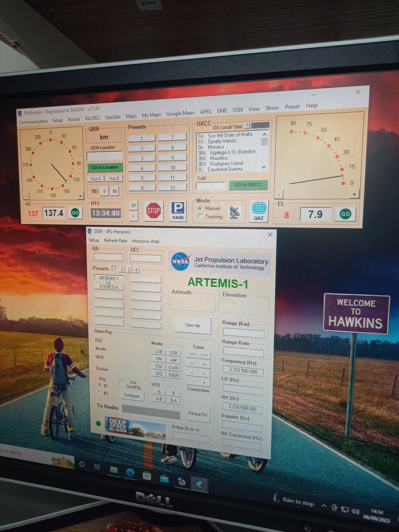Select Rig #2 radio button
399x532 pixels.
pos(100,393)
